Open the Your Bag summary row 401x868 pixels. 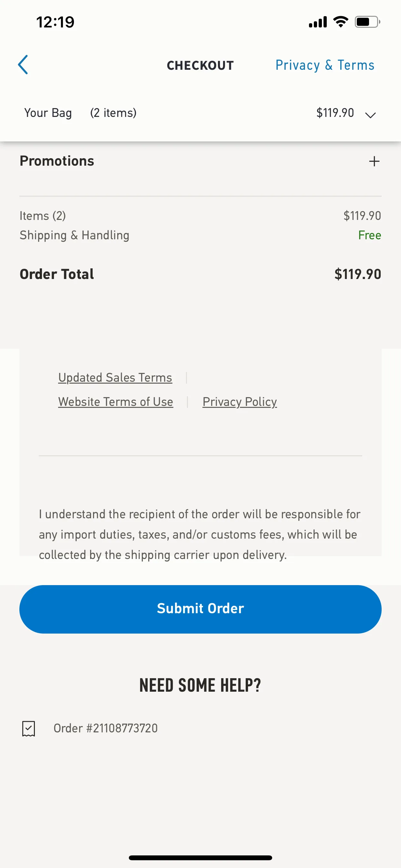[x=200, y=113]
